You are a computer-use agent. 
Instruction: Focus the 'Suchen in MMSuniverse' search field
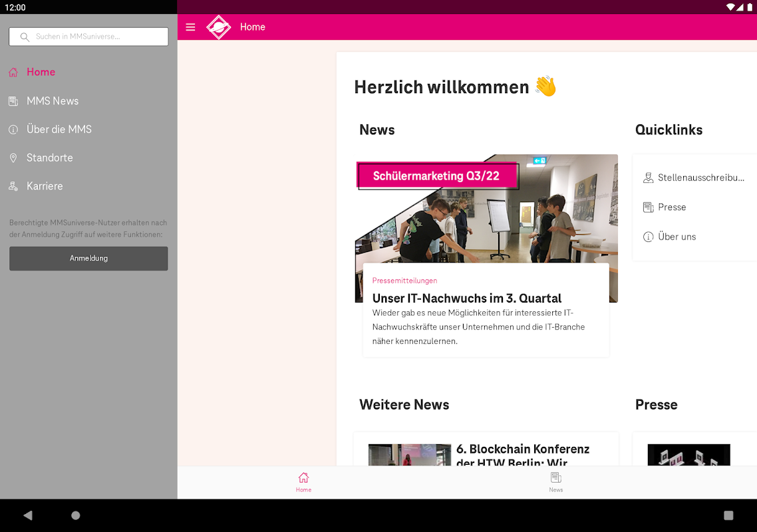coord(88,37)
